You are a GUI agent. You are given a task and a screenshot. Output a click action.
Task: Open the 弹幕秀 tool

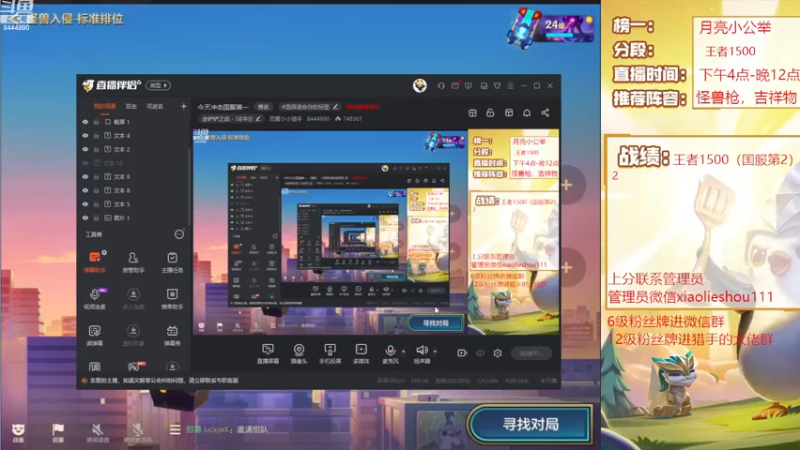click(172, 335)
